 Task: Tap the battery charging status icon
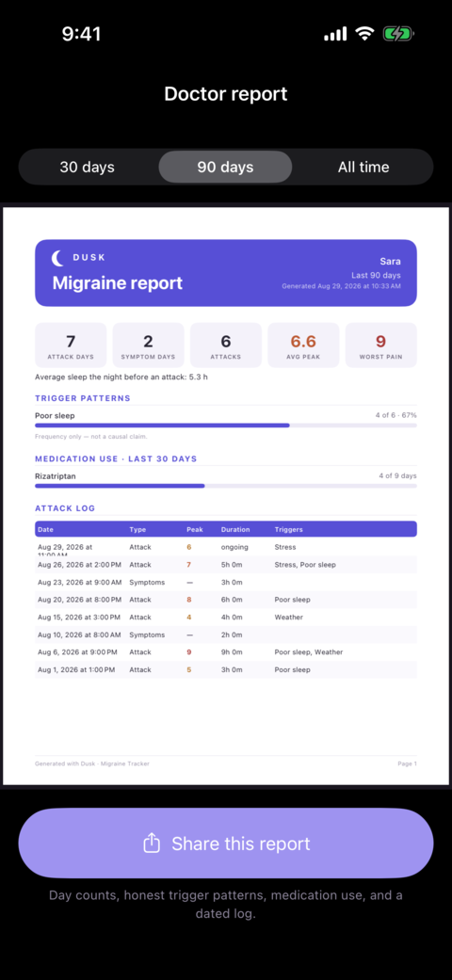398,35
